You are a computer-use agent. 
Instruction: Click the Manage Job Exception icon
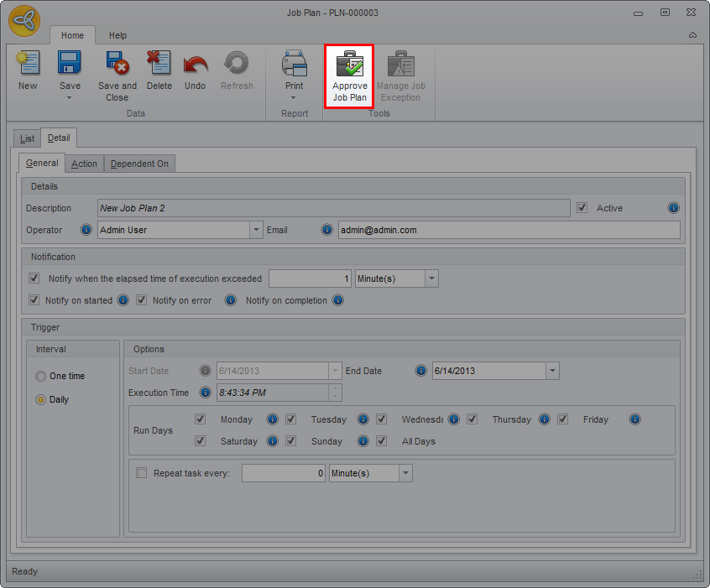tap(400, 62)
